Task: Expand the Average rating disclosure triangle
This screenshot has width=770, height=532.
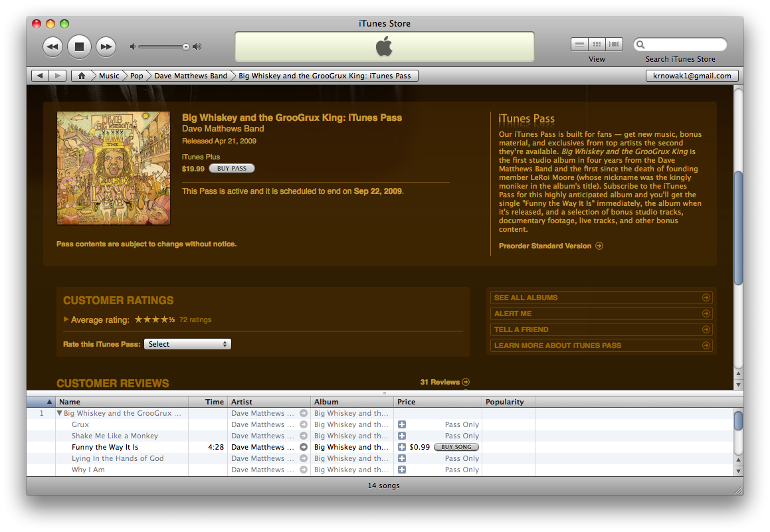Action: [x=66, y=319]
